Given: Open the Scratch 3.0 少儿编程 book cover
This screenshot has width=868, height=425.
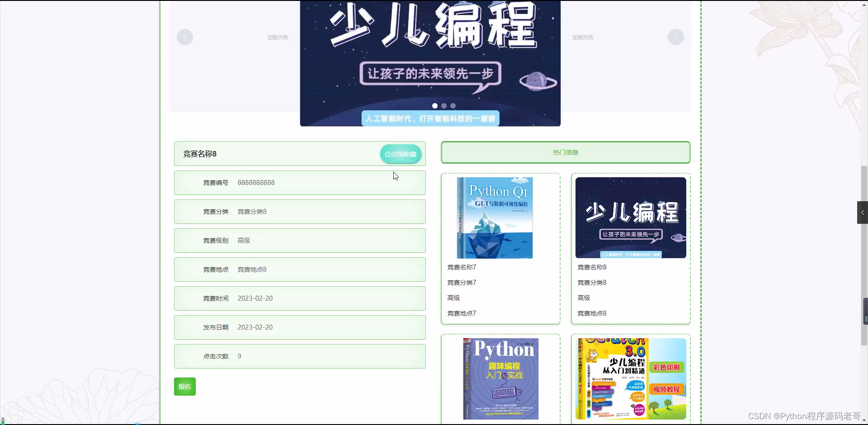Looking at the screenshot, I should click(630, 378).
